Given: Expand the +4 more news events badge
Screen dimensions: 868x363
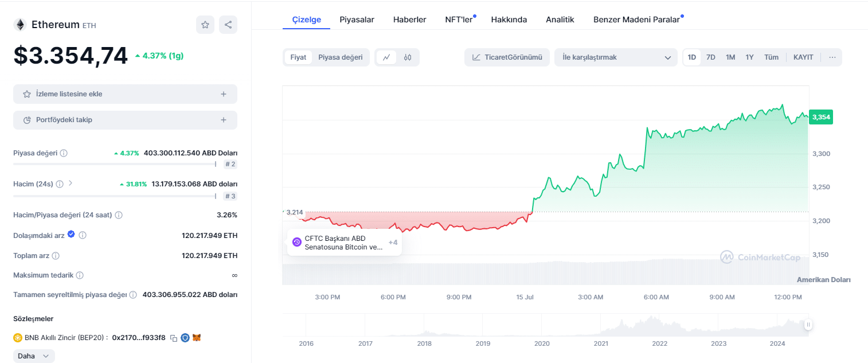Looking at the screenshot, I should 393,243.
